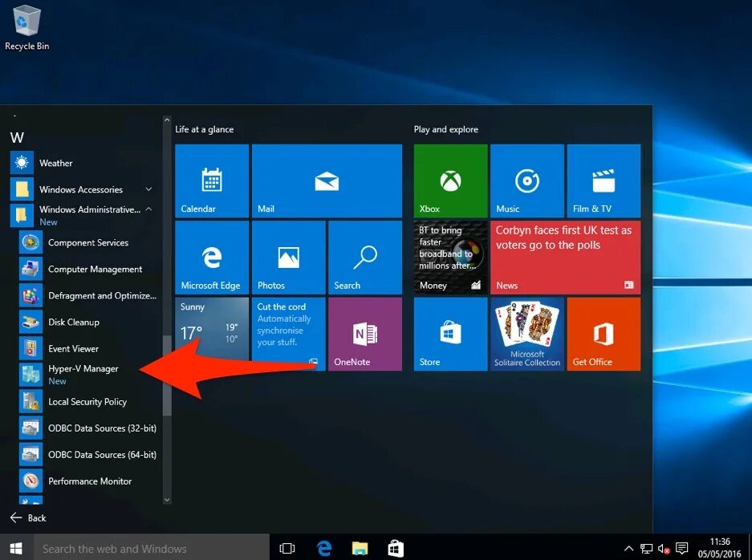Viewport: 752px width, 560px height.
Task: Expand Windows Accessories folder chevron
Action: (148, 189)
